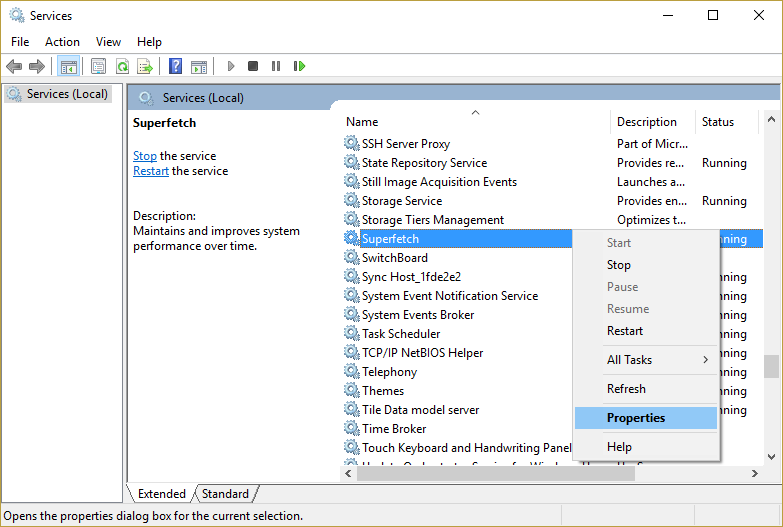The width and height of the screenshot is (783, 527).
Task: Open the Action menu
Action: [62, 42]
